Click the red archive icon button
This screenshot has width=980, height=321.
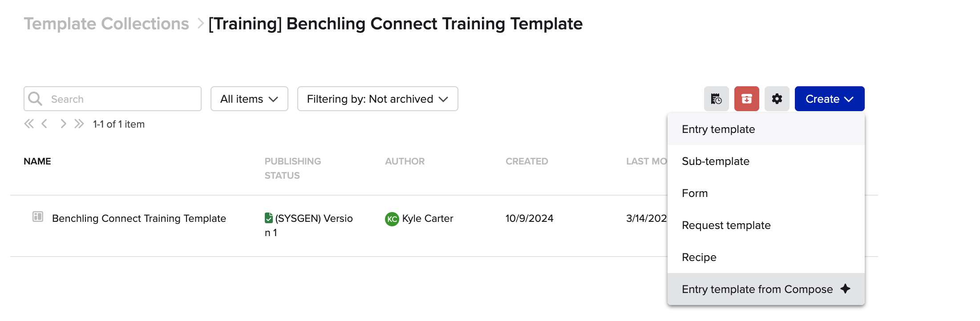746,99
